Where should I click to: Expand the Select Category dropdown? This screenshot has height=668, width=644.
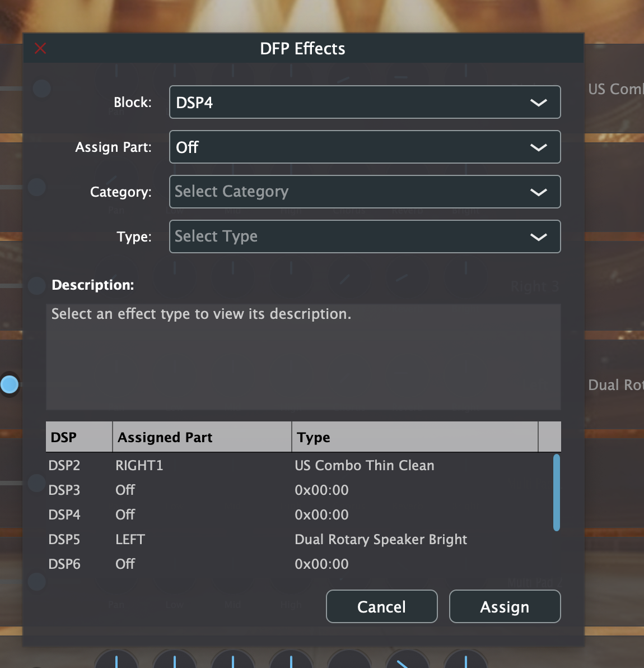point(365,192)
